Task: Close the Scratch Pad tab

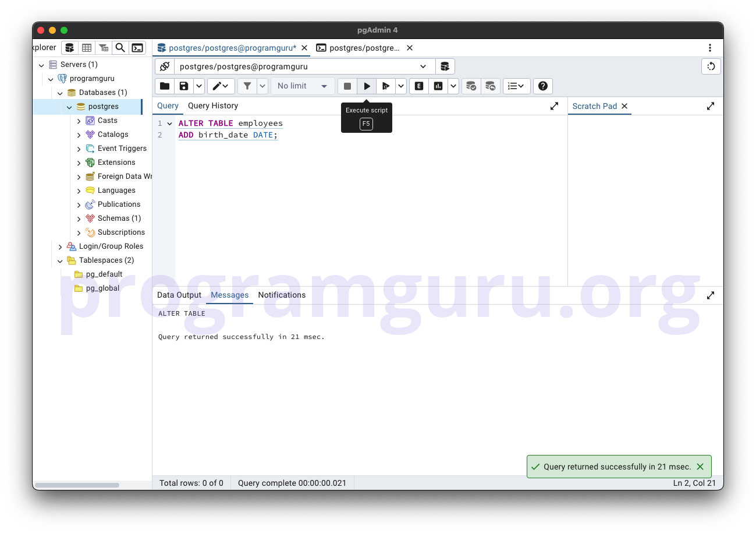Action: [624, 106]
